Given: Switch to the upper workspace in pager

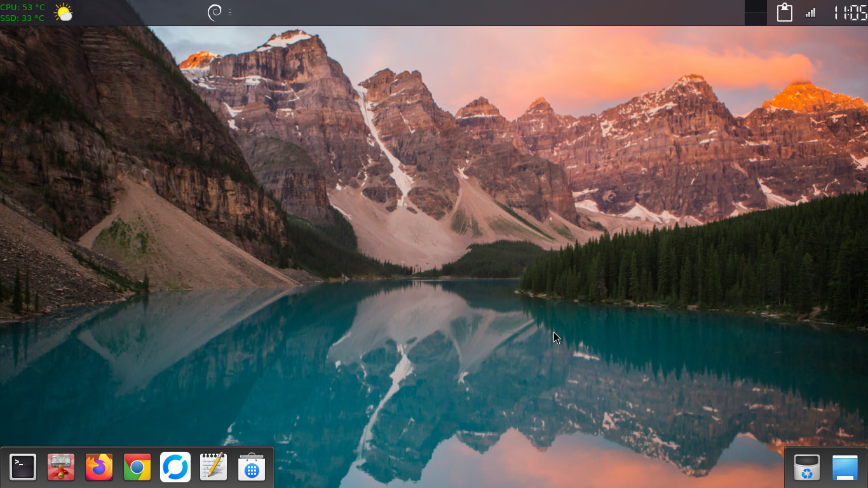Looking at the screenshot, I should click(x=756, y=6).
